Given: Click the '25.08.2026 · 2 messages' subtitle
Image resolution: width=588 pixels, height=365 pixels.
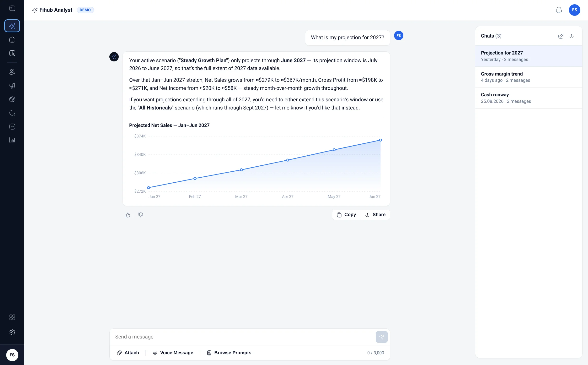Looking at the screenshot, I should [506, 101].
